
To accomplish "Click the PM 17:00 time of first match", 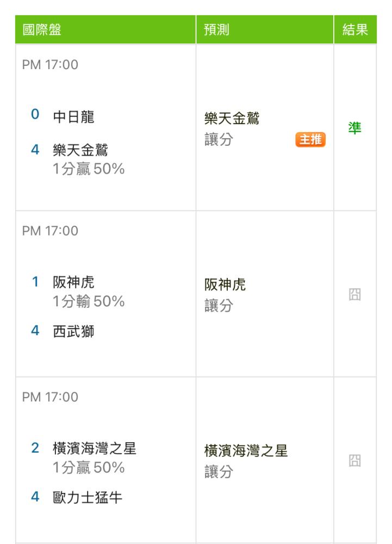I will (50, 65).
